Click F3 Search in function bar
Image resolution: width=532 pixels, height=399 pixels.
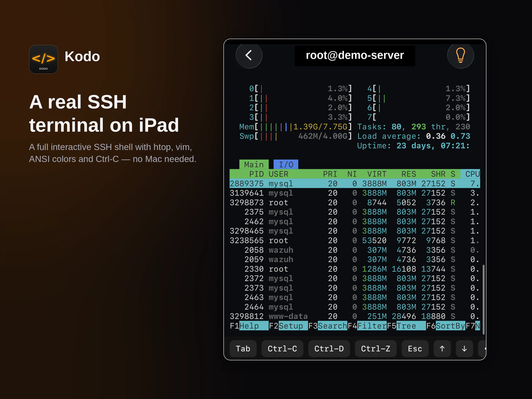point(328,326)
